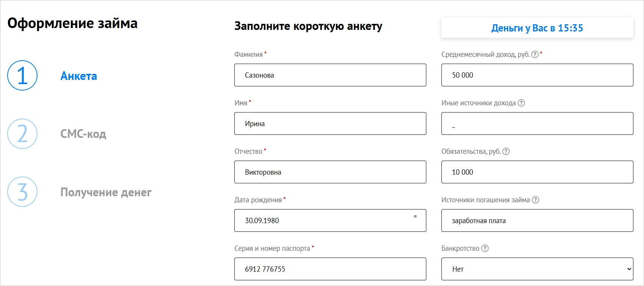Select step 1 circle icon

(22, 75)
